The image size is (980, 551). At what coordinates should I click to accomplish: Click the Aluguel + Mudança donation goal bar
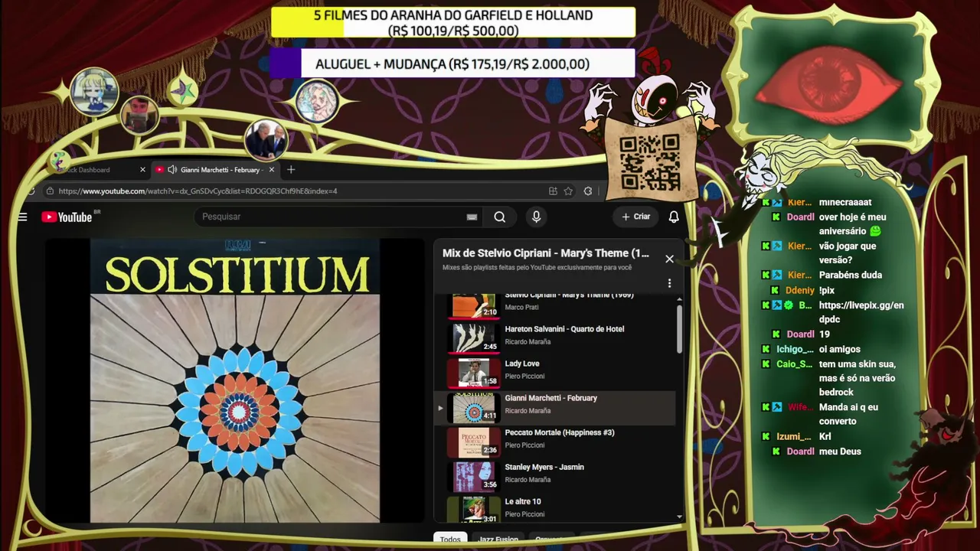point(453,64)
